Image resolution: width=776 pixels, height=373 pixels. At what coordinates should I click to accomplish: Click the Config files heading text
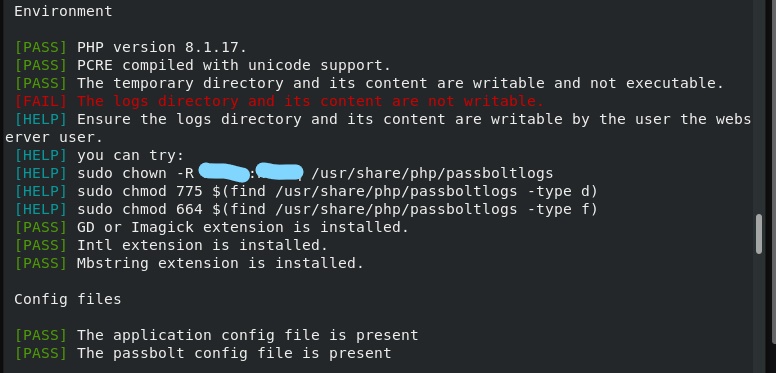pos(68,299)
